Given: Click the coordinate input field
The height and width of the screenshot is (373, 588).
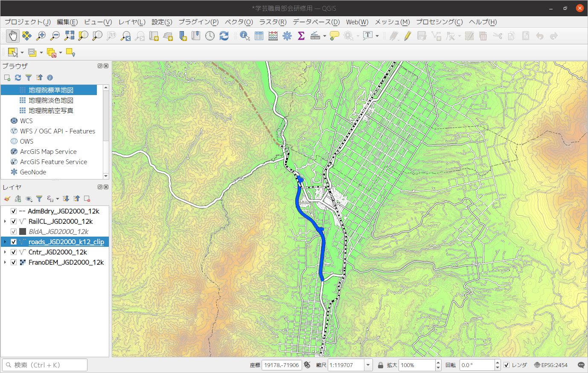Looking at the screenshot, I should tap(282, 365).
